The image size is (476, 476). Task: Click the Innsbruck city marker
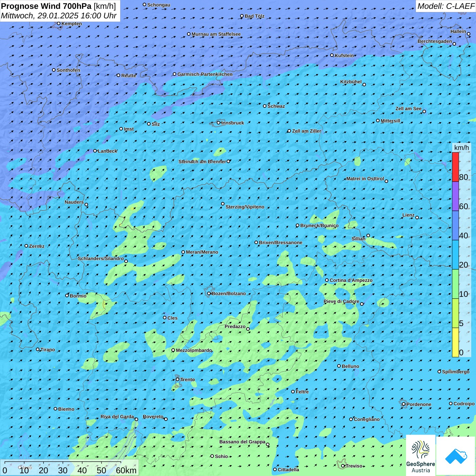tap(219, 123)
